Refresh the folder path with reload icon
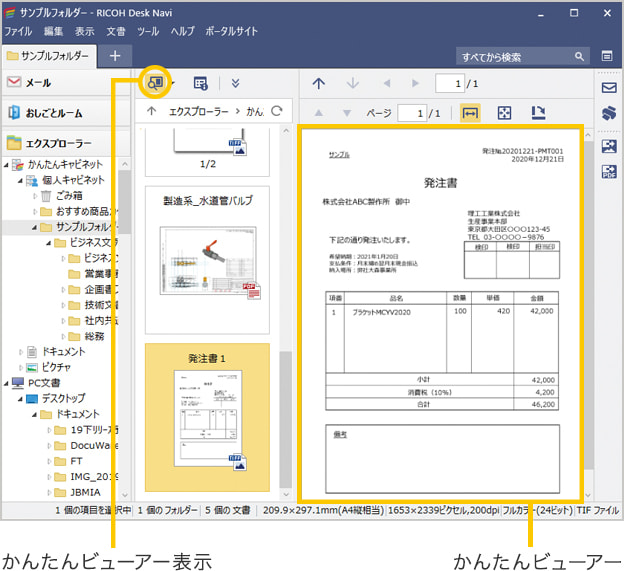This screenshot has width=624, height=571. click(x=277, y=111)
